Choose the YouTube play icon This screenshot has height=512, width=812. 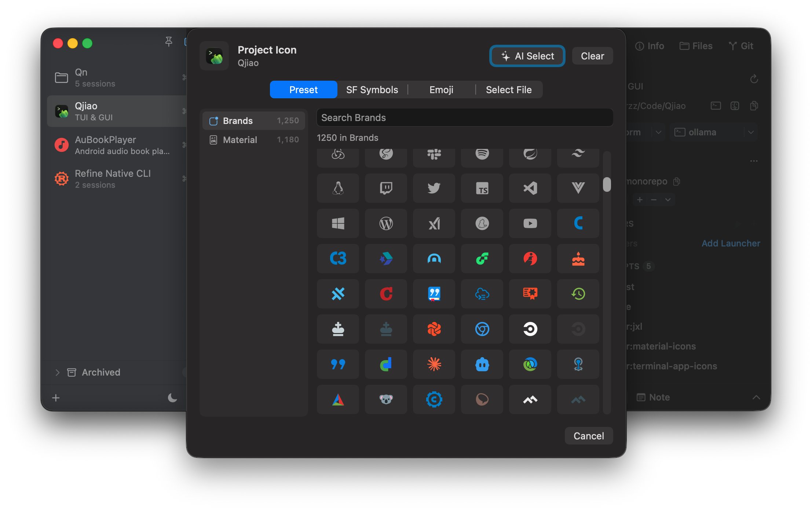pyautogui.click(x=530, y=223)
